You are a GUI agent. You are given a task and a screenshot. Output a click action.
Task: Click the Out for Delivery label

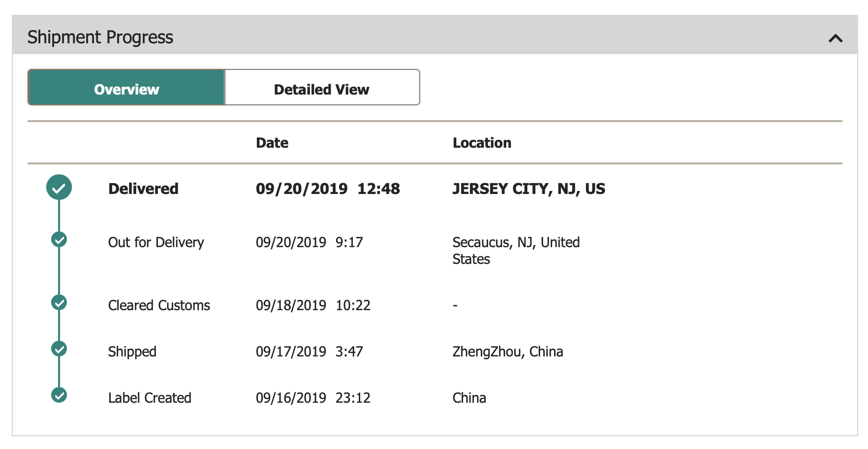pos(156,242)
